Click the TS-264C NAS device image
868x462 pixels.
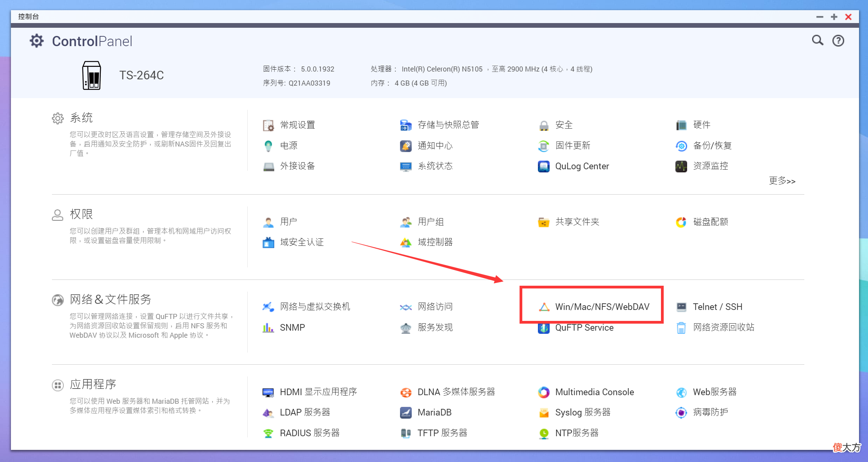coord(92,75)
